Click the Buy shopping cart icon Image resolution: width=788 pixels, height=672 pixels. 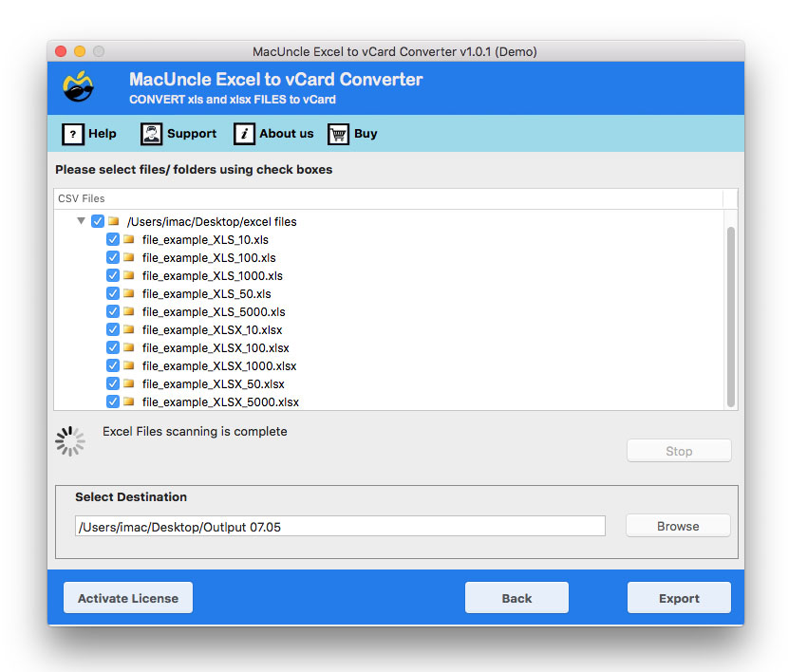tap(338, 134)
